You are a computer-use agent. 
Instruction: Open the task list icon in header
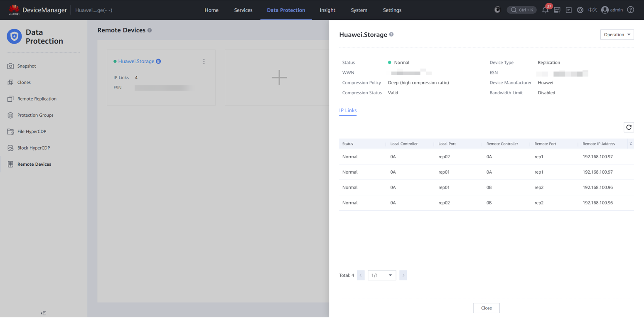pos(568,10)
